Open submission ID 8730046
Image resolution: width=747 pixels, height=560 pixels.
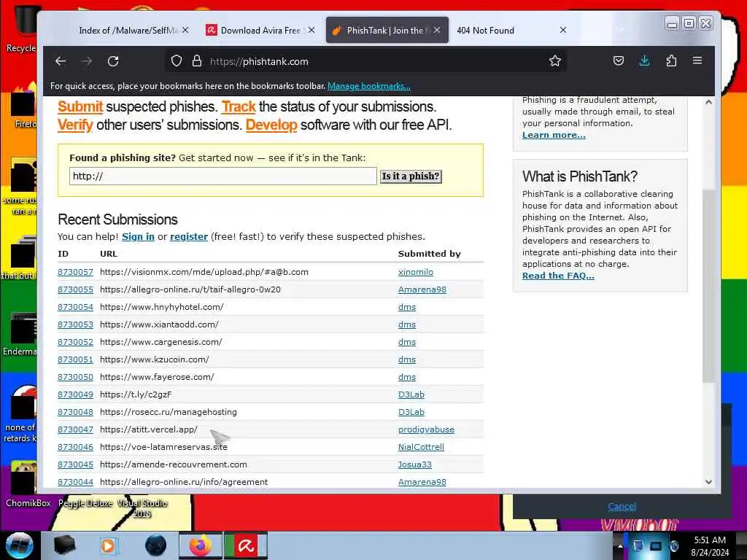click(75, 447)
